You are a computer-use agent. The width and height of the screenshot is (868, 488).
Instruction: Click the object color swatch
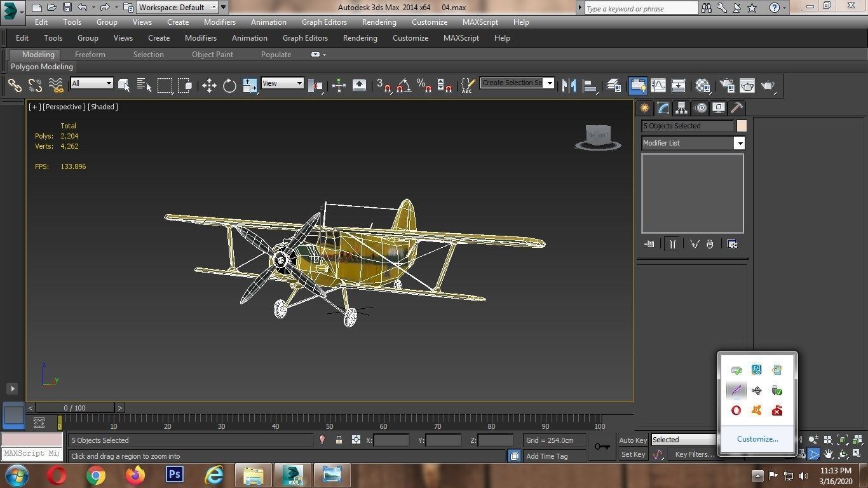(x=742, y=126)
